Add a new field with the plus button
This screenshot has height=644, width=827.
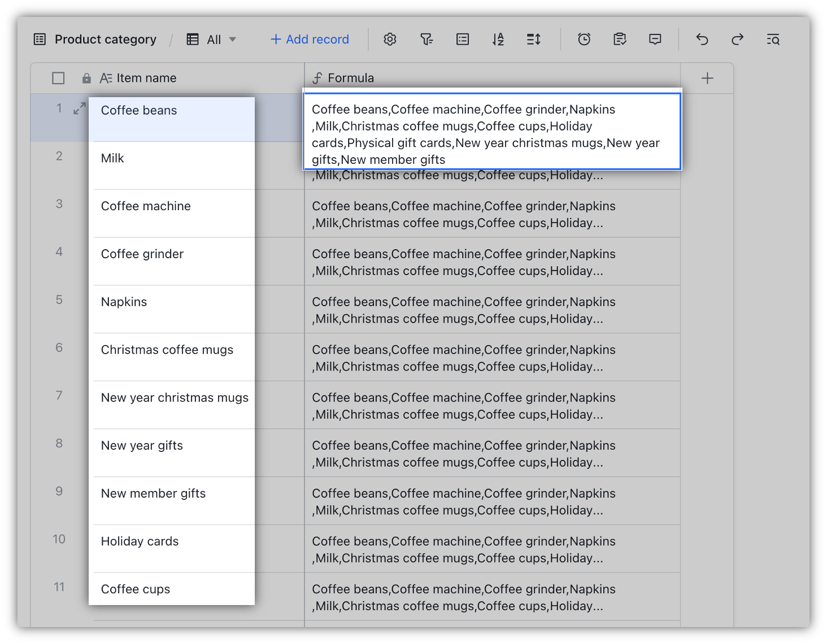[707, 78]
